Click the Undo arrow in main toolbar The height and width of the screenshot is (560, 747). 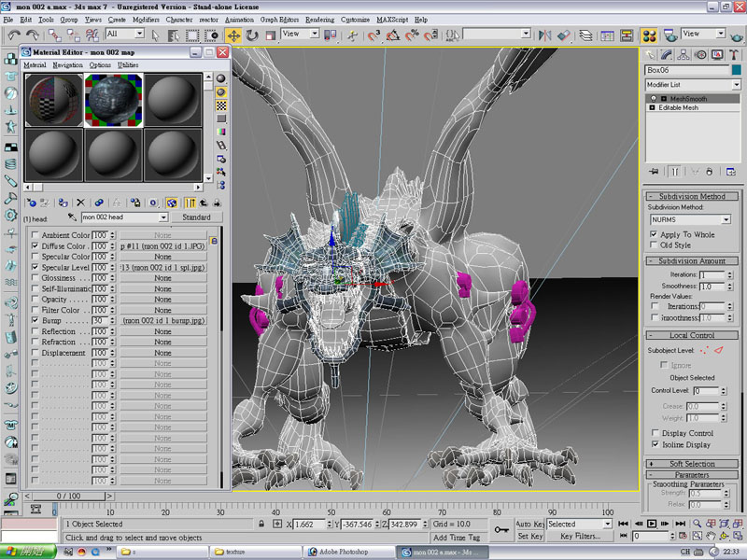click(14, 35)
